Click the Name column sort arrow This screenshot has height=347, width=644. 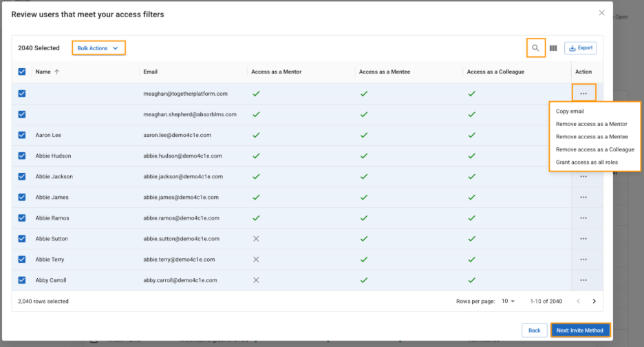pos(56,72)
